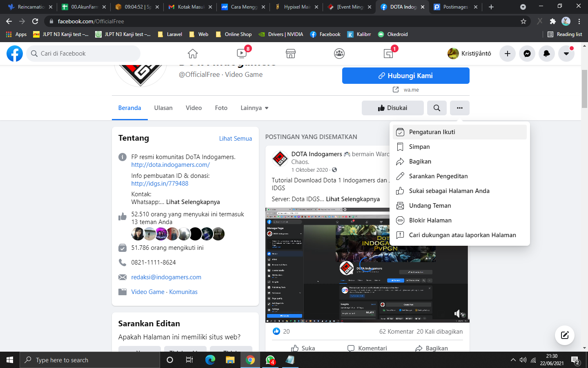Image resolution: width=588 pixels, height=368 pixels.
Task: Click the page search magnifier button
Action: pyautogui.click(x=437, y=108)
